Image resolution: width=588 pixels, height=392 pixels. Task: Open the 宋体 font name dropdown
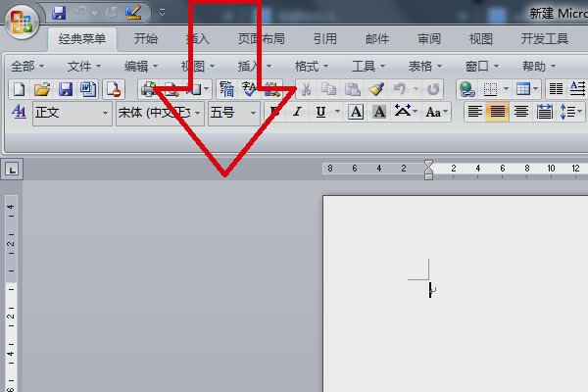pos(198,113)
